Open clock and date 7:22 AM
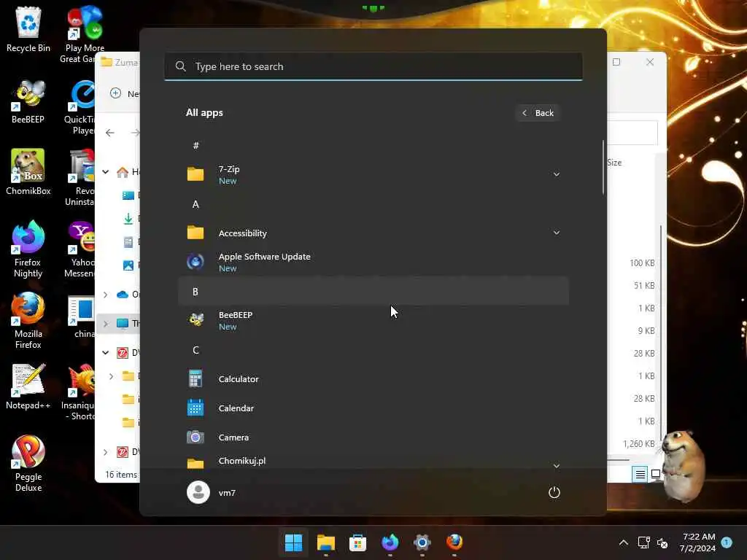 coord(698,542)
